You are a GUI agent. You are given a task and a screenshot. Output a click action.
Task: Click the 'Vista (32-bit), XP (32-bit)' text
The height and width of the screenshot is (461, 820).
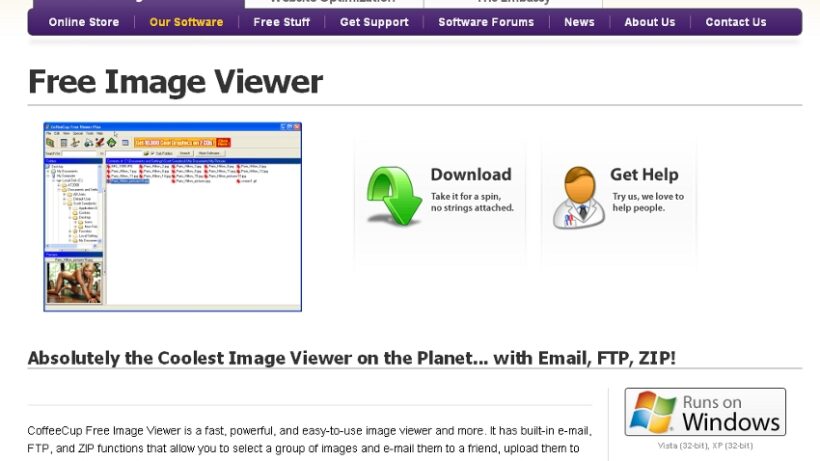point(705,446)
